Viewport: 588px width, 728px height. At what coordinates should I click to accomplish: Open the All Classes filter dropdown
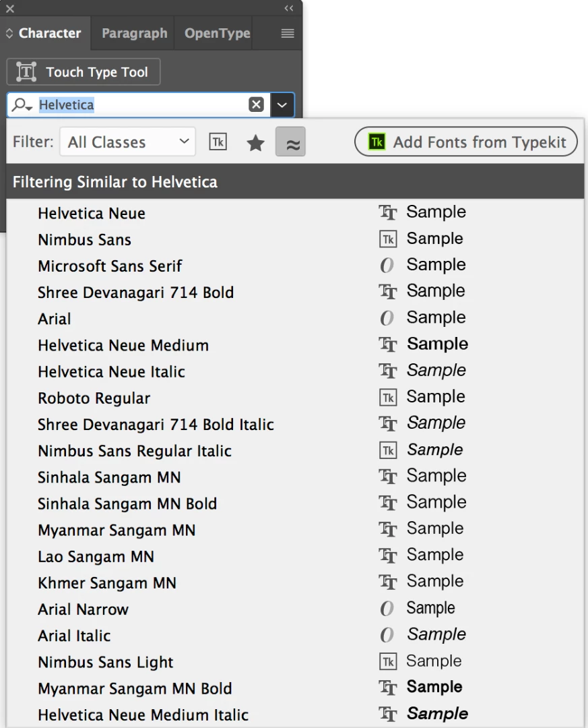click(x=127, y=142)
